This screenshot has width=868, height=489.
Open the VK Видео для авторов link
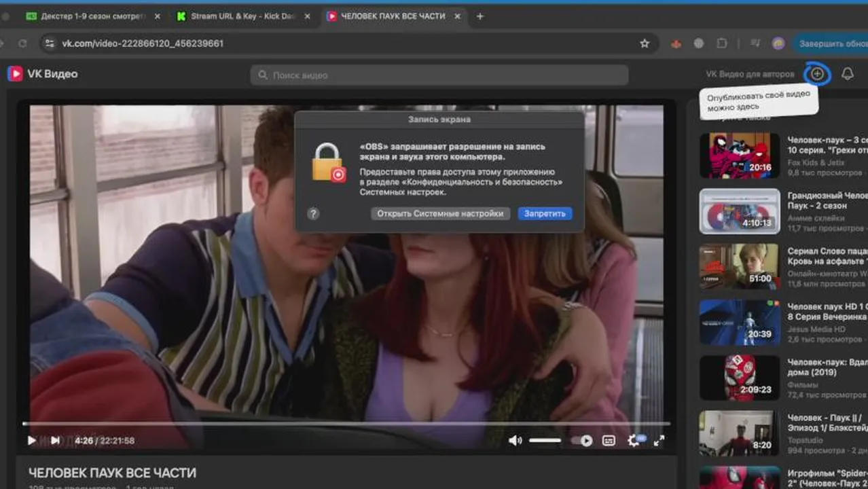[750, 74]
